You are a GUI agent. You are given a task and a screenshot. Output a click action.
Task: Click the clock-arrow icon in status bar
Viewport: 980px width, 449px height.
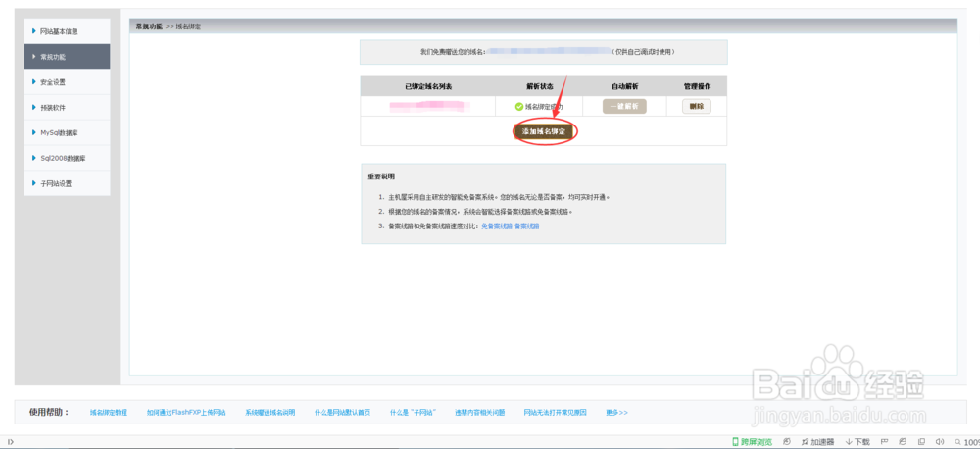point(787,442)
